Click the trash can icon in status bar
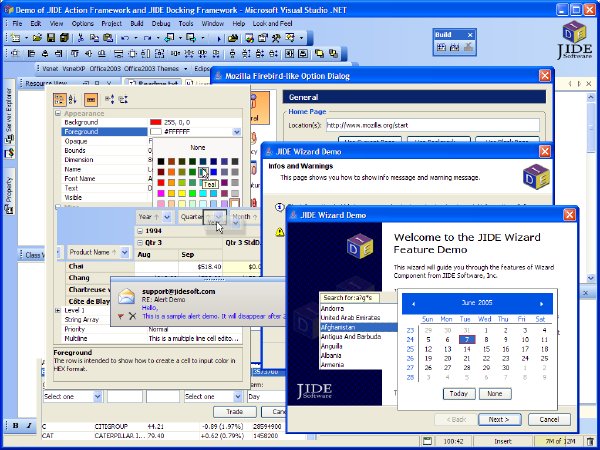 pyautogui.click(x=590, y=442)
